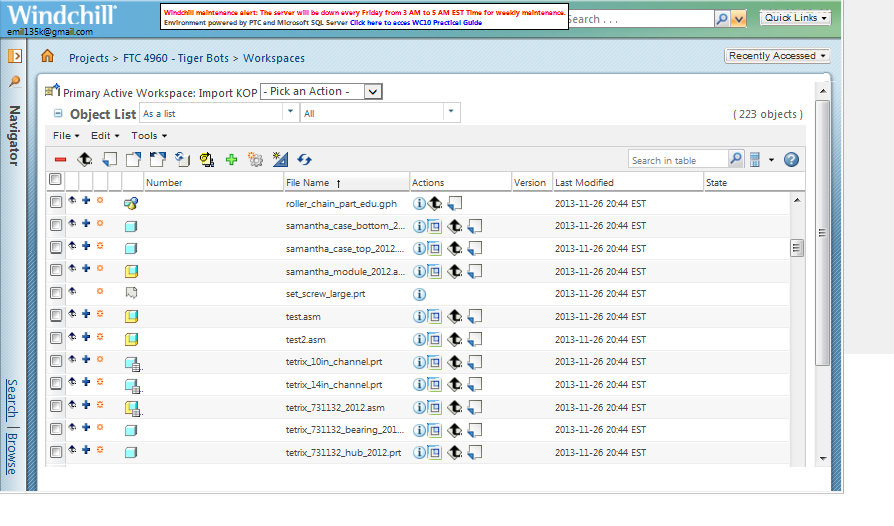894x526 pixels.
Task: Click the red Remove icon in toolbar
Action: [x=60, y=160]
